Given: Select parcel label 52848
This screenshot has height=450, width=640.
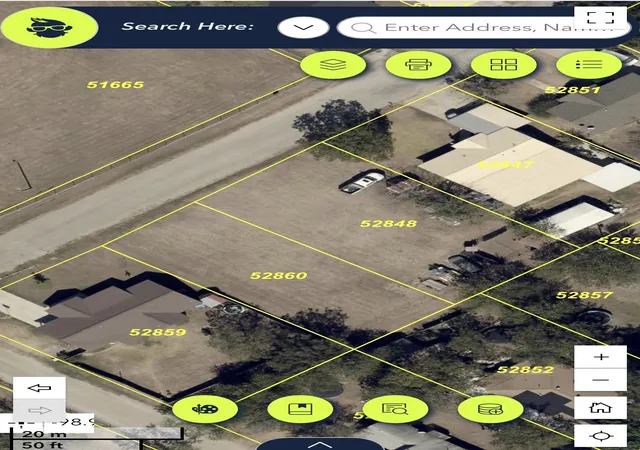Looking at the screenshot, I should pyautogui.click(x=389, y=224).
